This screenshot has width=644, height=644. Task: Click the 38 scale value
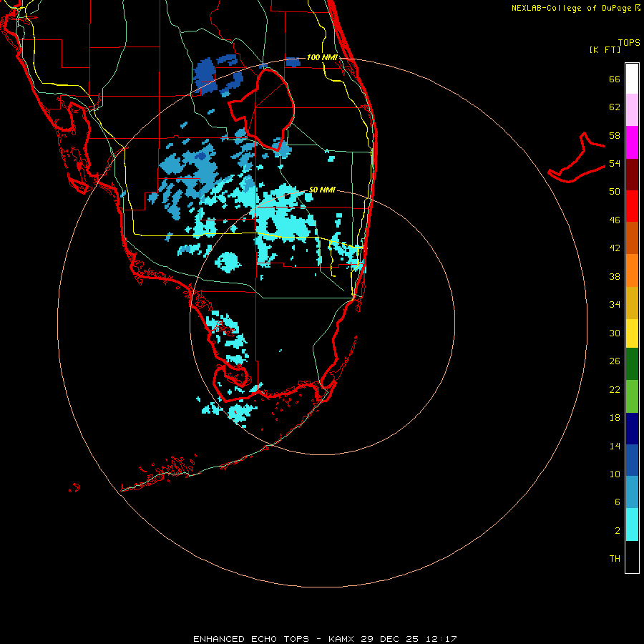pos(615,276)
